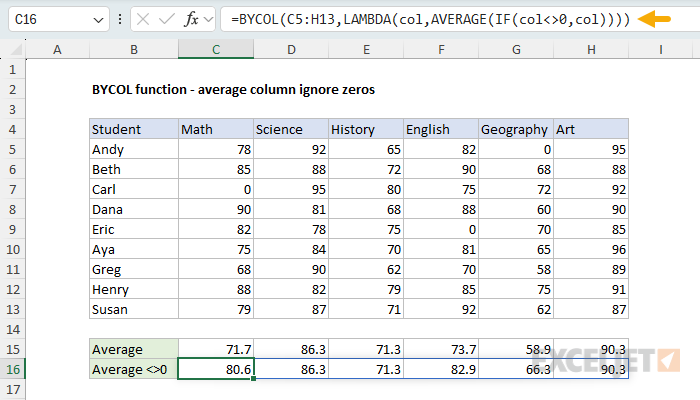The image size is (700, 400).
Task: Click Eric's English score of 0
Action: (x=441, y=229)
